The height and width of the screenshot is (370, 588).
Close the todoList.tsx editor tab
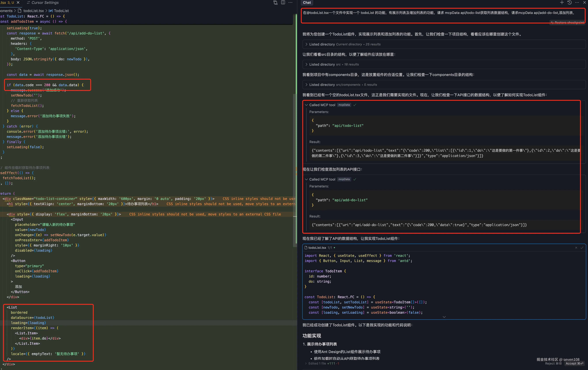pyautogui.click(x=18, y=2)
